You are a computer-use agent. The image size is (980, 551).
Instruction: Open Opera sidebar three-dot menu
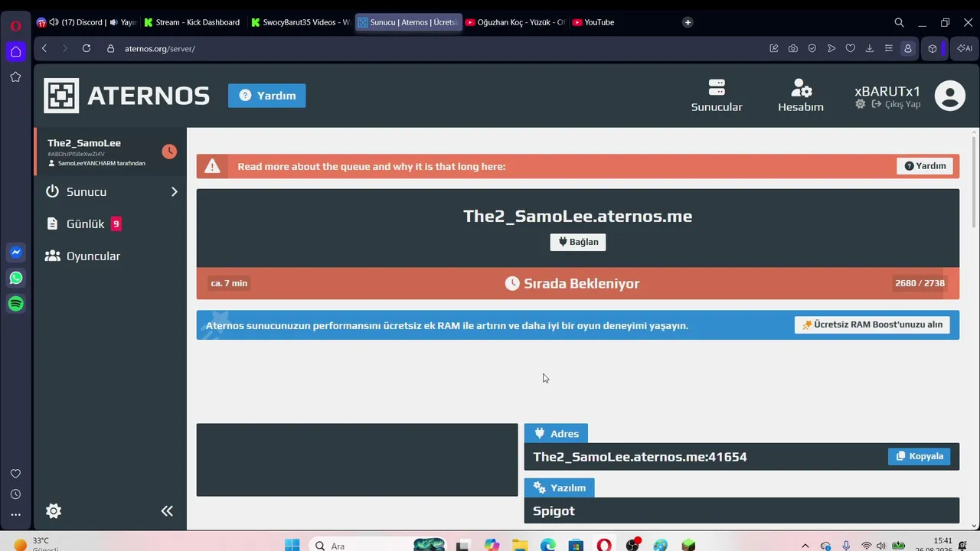click(15, 514)
